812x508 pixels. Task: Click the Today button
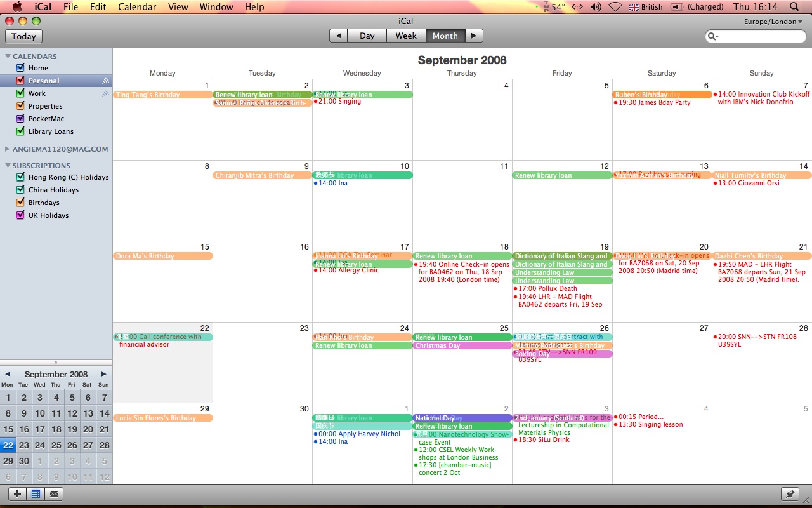click(x=23, y=36)
